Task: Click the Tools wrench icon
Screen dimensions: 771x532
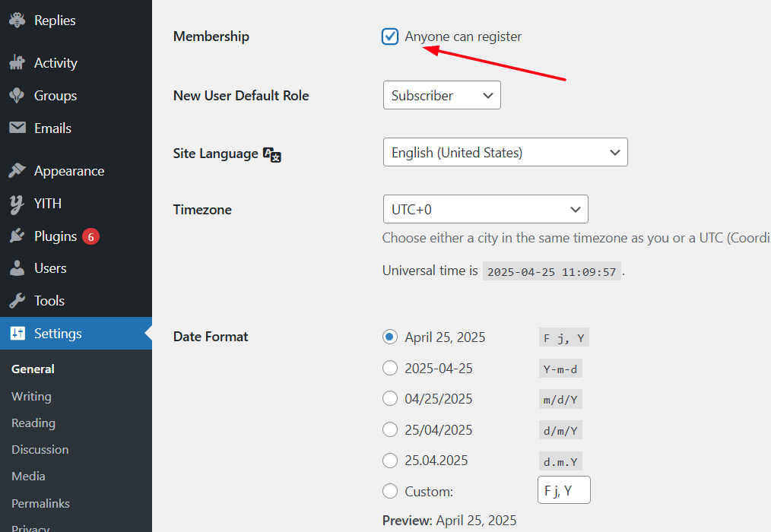Action: 17,301
